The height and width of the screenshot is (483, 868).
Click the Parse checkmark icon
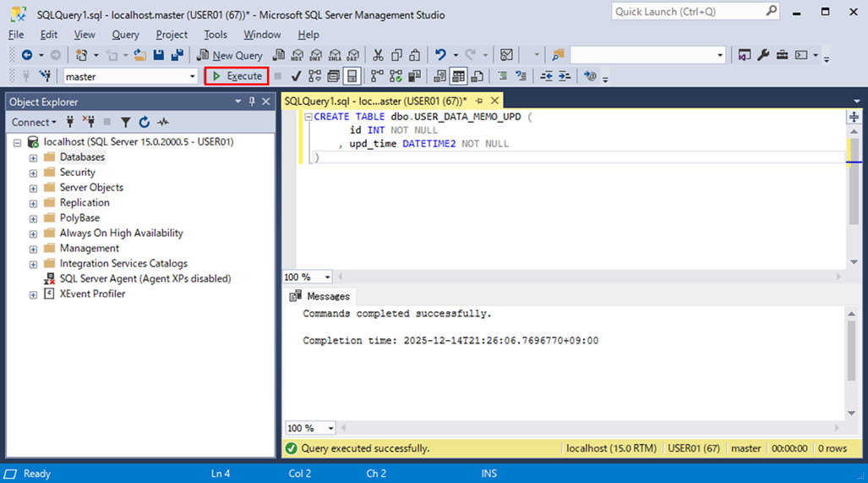click(297, 76)
